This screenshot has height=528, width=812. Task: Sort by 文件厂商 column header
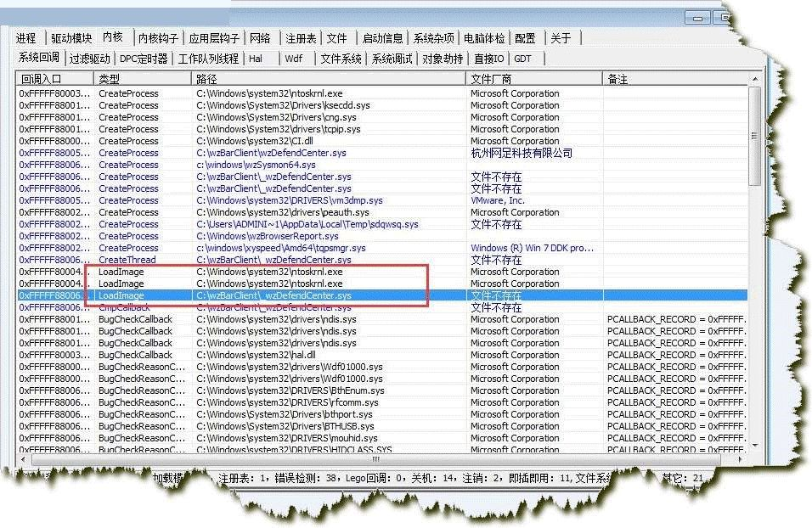(x=534, y=79)
